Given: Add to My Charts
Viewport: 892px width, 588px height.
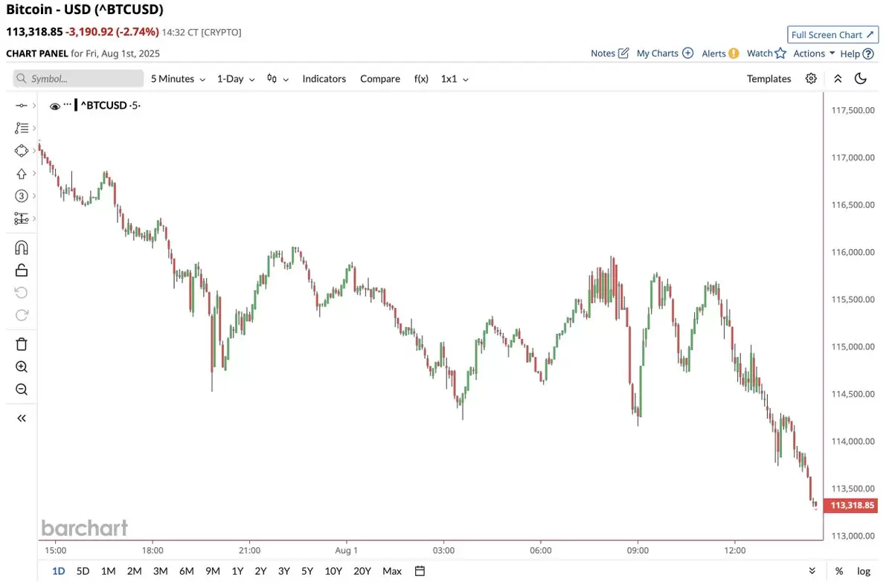Looking at the screenshot, I should click(x=664, y=54).
